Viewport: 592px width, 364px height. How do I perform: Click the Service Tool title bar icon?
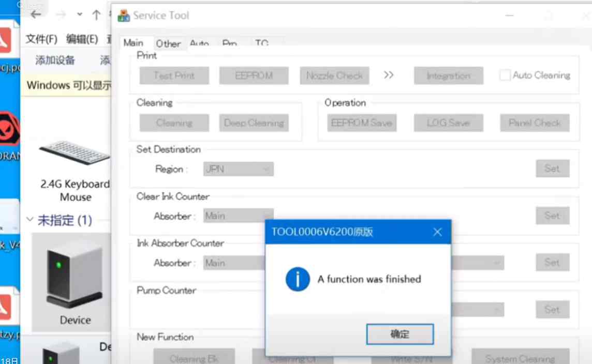pos(124,16)
